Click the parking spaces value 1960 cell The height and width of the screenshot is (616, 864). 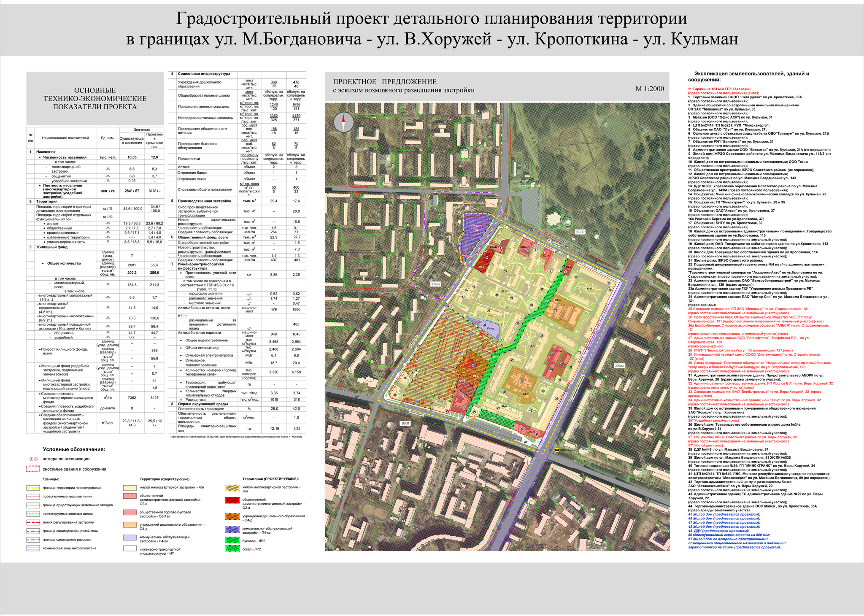click(296, 309)
